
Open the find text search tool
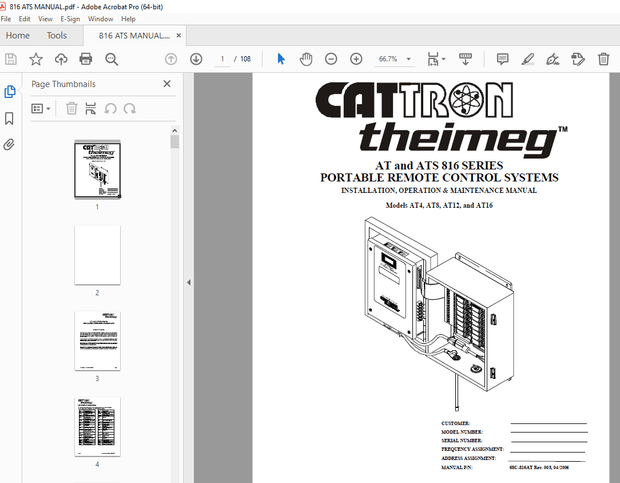tap(112, 59)
